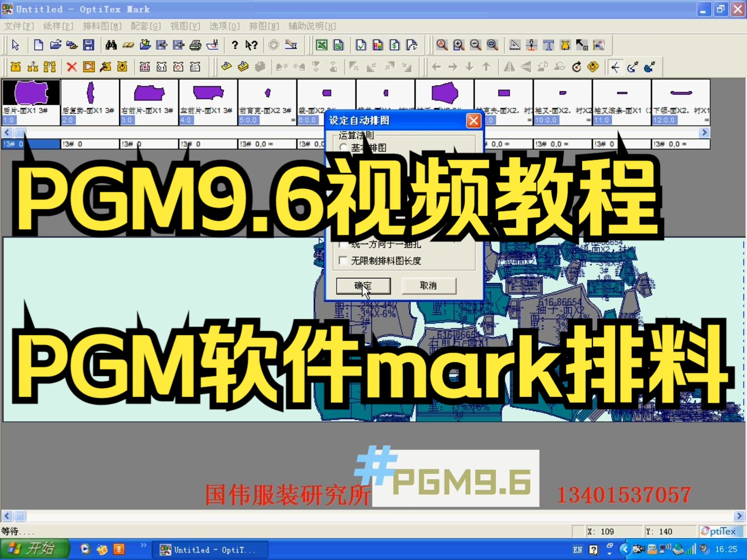Select the 前育克 pattern piece thumbnail
The width and height of the screenshot is (747, 560).
268,102
